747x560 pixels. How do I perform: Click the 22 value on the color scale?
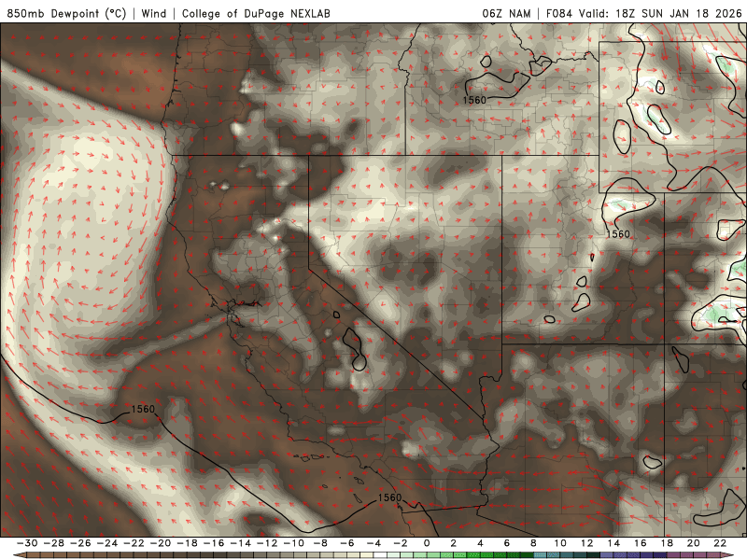coord(720,543)
